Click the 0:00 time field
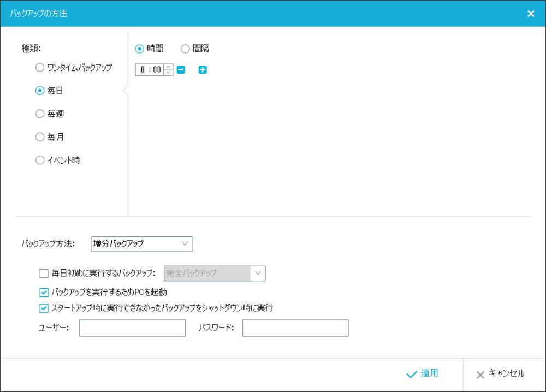The height and width of the screenshot is (392, 546). coord(150,70)
